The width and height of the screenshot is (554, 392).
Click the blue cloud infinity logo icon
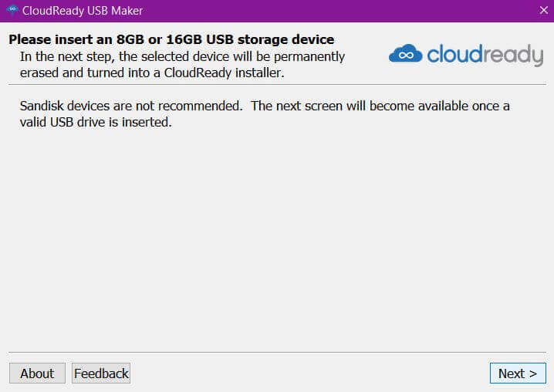click(405, 54)
